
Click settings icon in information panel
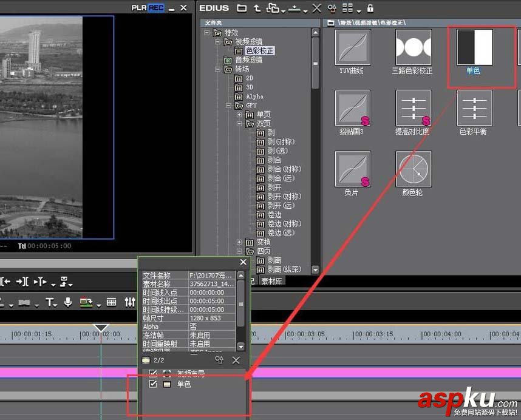click(x=219, y=361)
